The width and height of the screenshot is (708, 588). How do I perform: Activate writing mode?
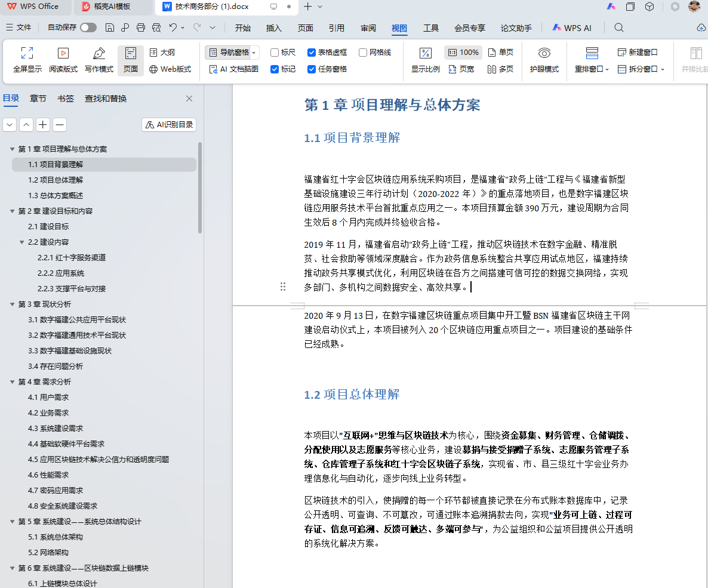pos(99,60)
